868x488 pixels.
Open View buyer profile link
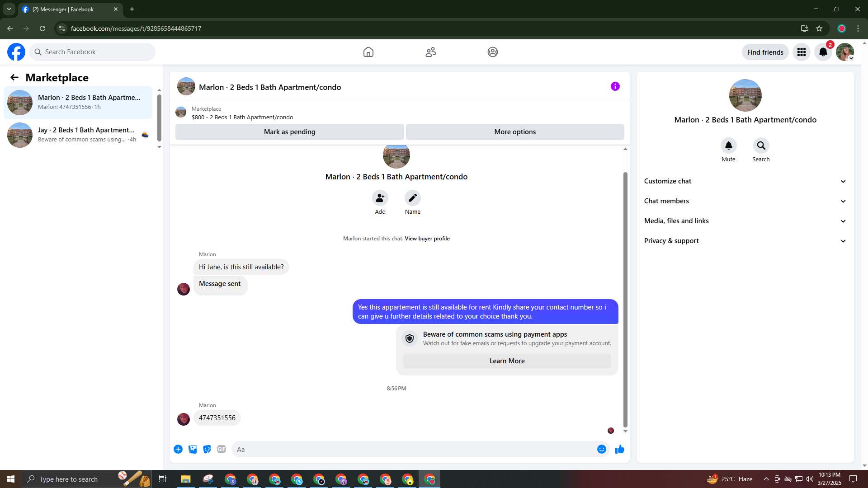(427, 239)
